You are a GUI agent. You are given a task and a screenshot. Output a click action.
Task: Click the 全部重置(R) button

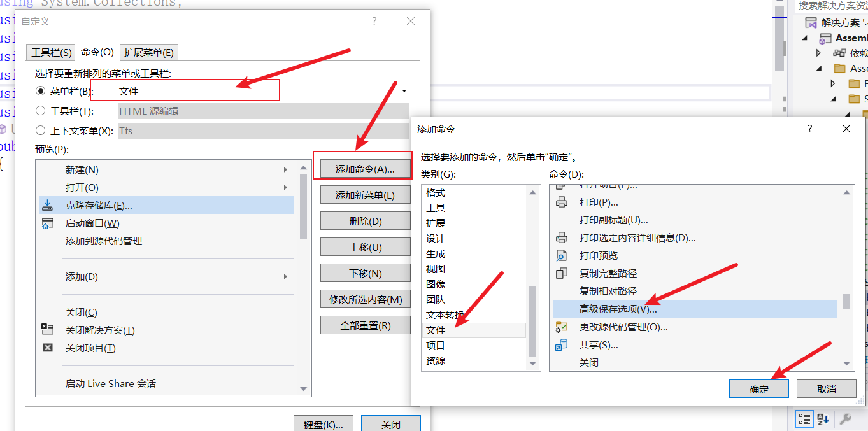365,325
